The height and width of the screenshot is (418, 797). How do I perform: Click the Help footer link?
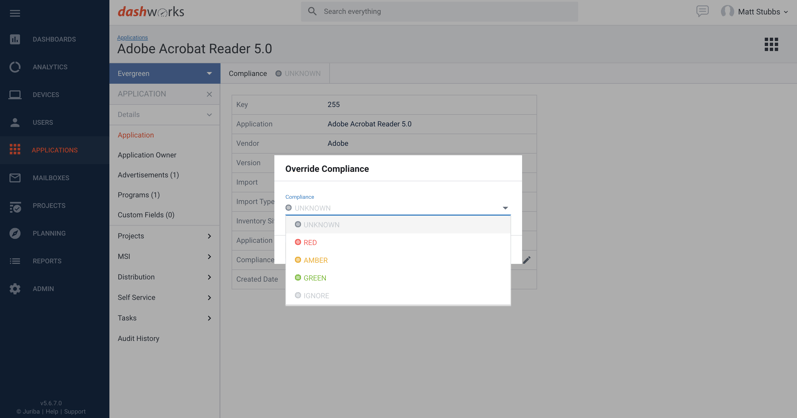pyautogui.click(x=52, y=411)
